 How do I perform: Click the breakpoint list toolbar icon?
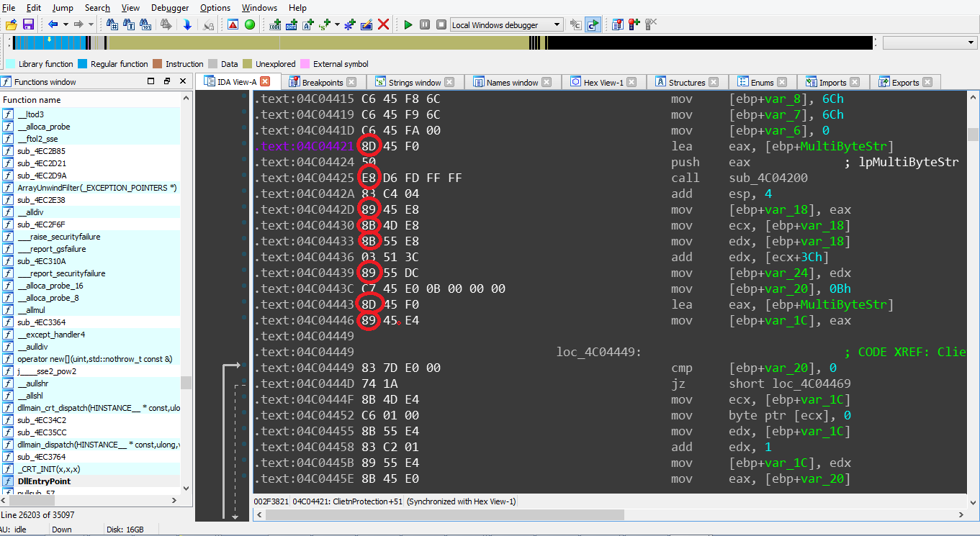click(618, 24)
